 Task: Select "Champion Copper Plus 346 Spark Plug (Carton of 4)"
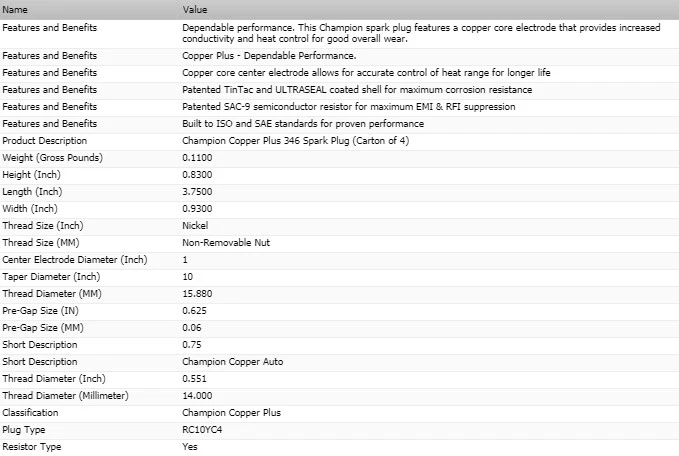295,141
